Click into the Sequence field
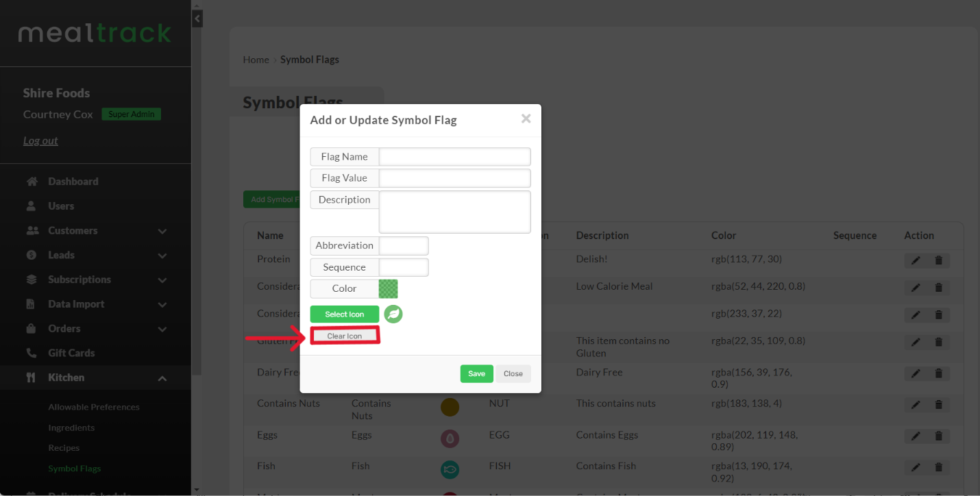980x496 pixels. pos(404,267)
